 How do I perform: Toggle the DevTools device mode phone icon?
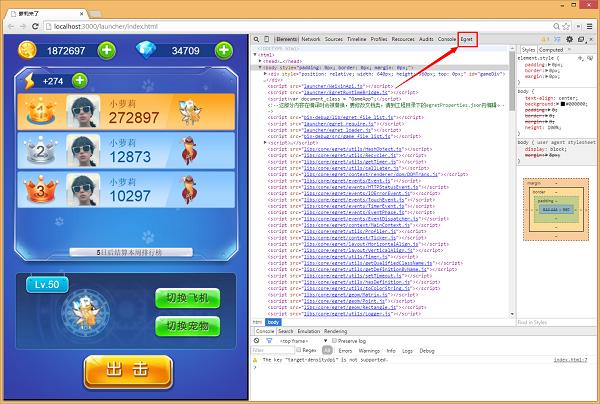267,39
